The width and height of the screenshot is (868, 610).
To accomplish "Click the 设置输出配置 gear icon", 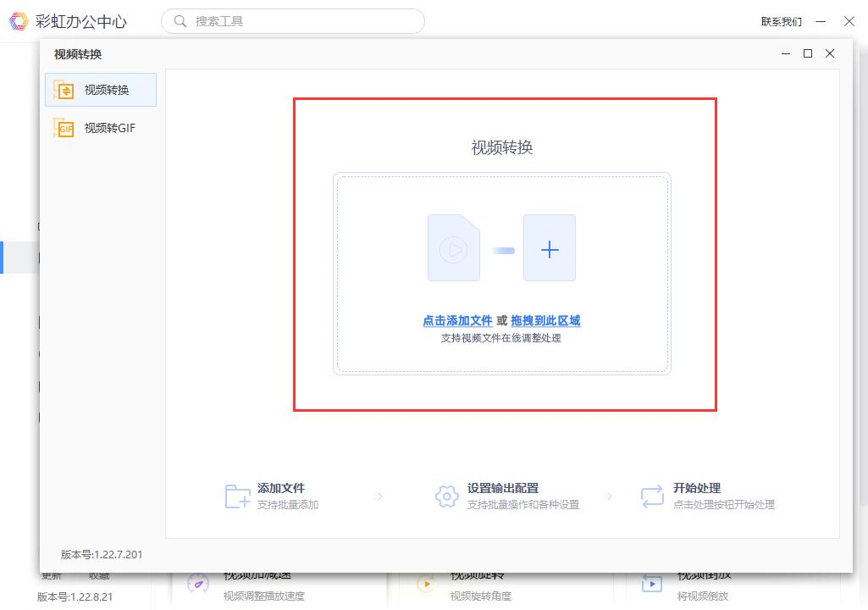I will 447,496.
